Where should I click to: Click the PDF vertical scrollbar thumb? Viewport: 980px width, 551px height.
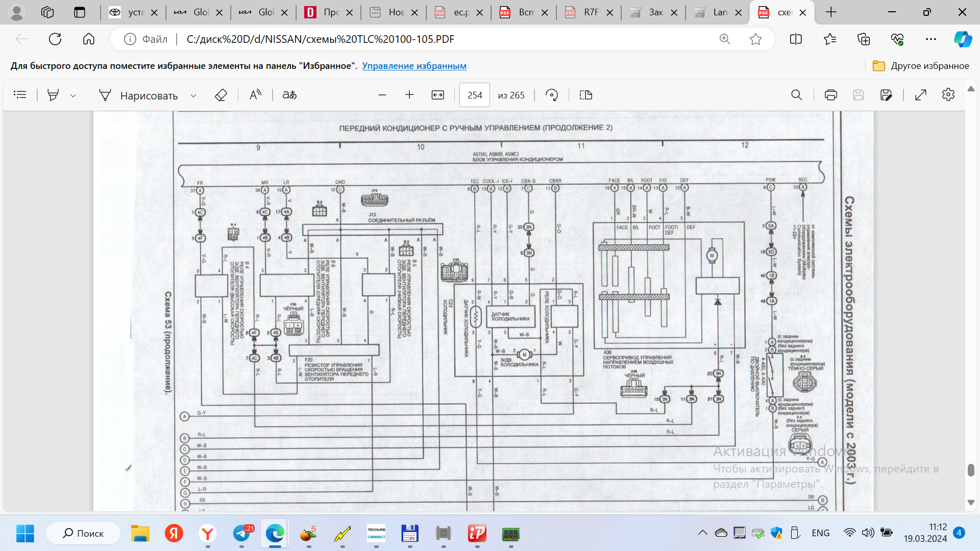click(x=971, y=470)
